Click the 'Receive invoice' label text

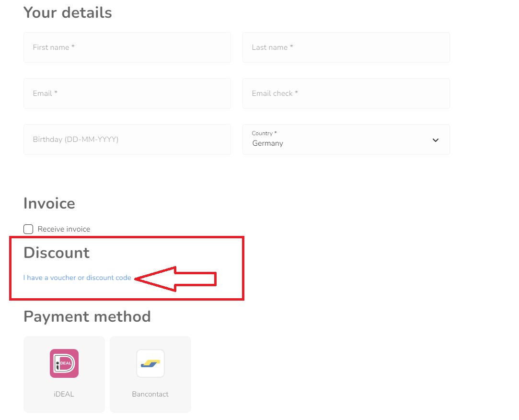pos(64,229)
